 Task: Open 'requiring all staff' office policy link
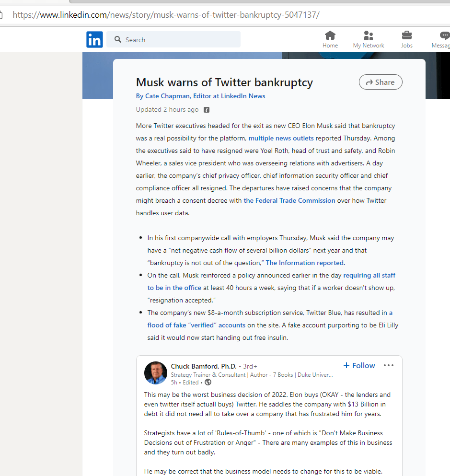(x=369, y=276)
